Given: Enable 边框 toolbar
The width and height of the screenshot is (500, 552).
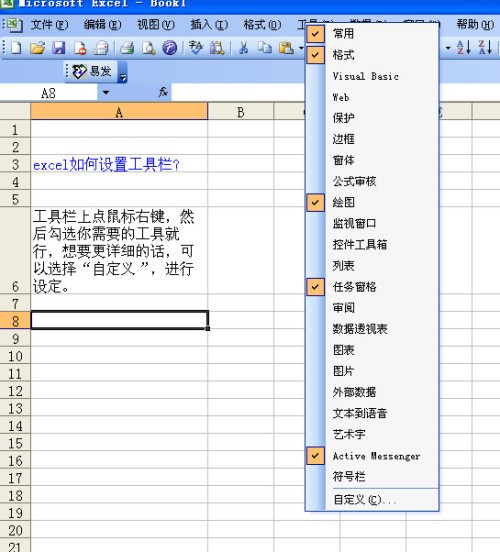Looking at the screenshot, I should pyautogui.click(x=372, y=139).
